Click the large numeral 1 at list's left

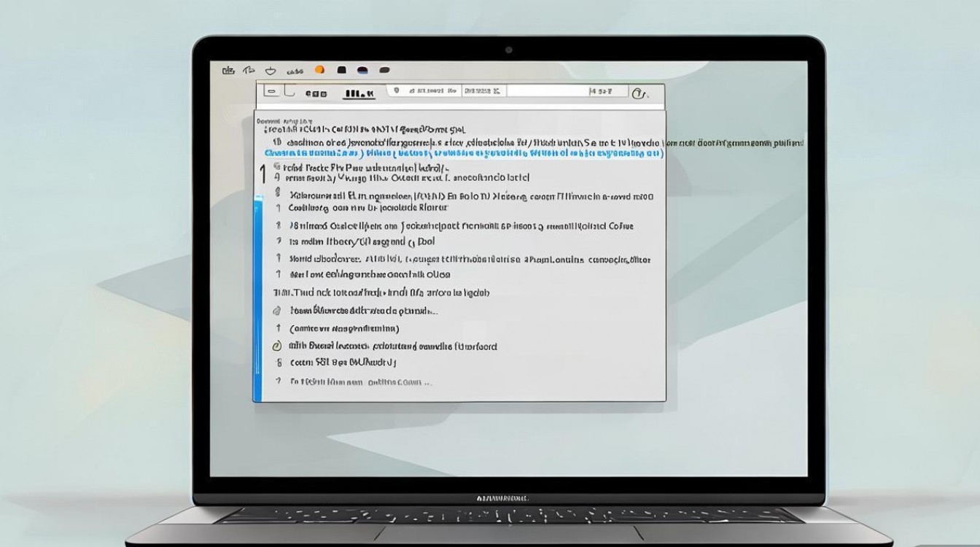[262, 174]
